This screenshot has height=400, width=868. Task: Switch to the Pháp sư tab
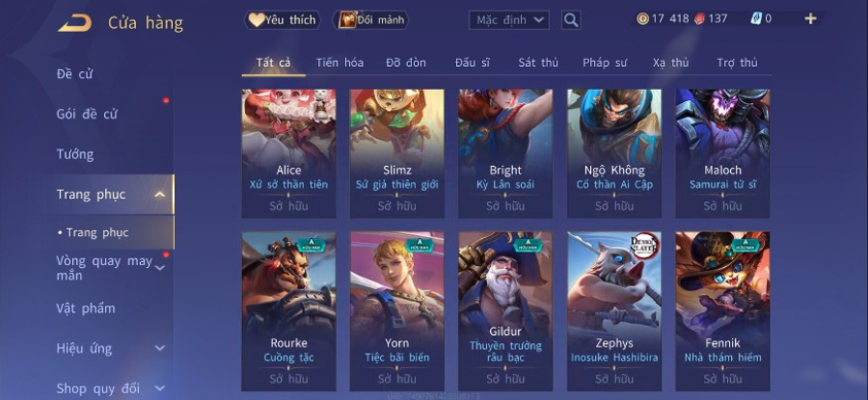(x=605, y=63)
